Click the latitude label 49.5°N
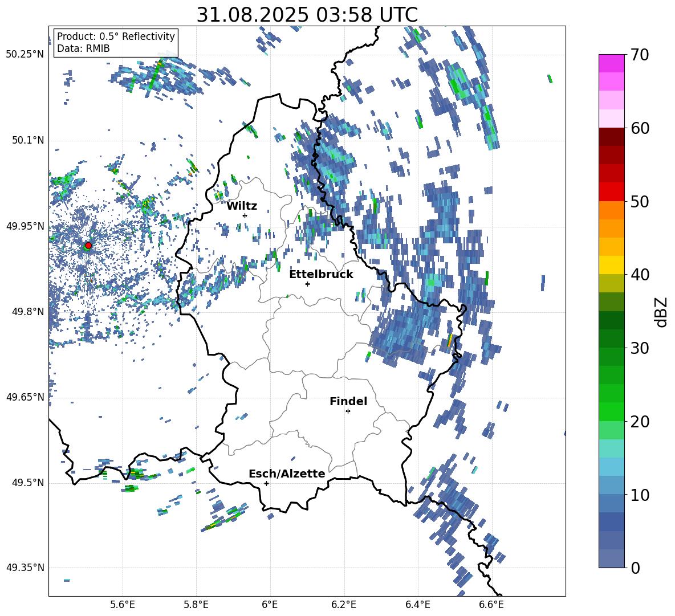Screen dimensions: 675x616 click(27, 483)
